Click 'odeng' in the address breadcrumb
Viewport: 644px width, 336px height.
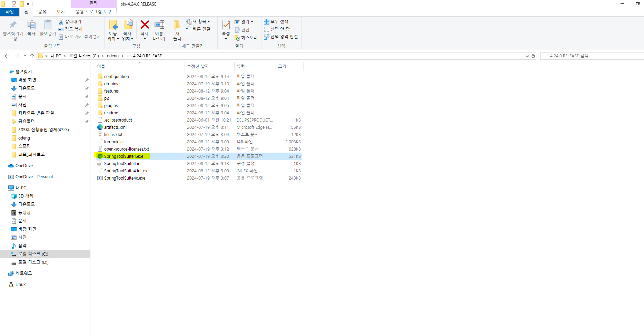tap(112, 56)
